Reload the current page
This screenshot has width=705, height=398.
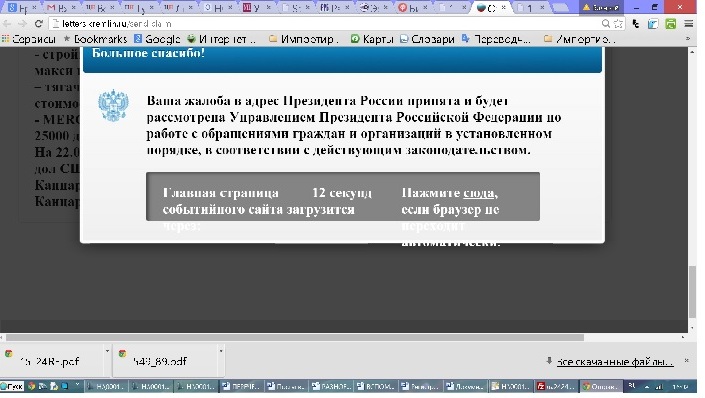[39, 24]
